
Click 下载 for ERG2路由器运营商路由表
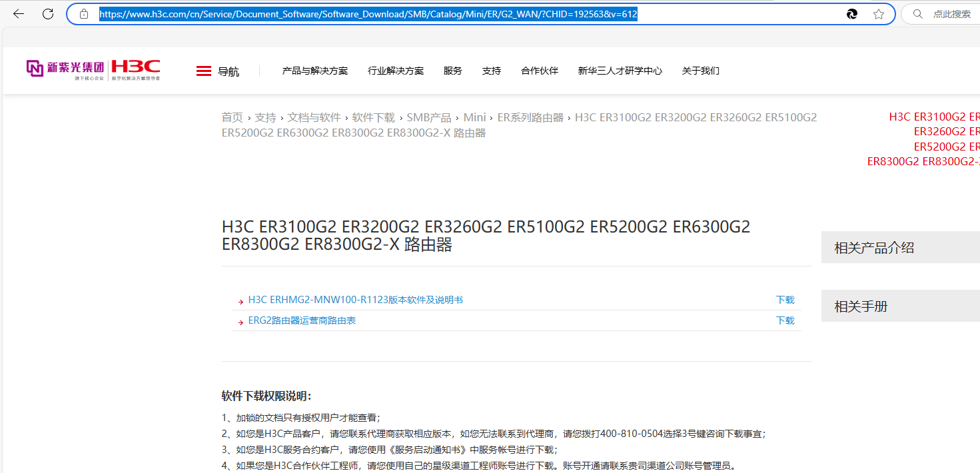coord(785,321)
